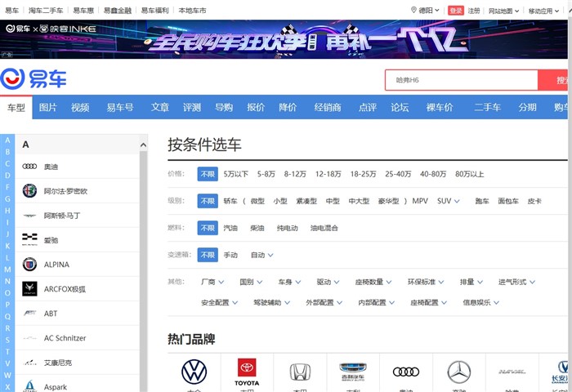Screen dimensions: 572x392
Task: Click the location pin icon
Action: tap(413, 10)
